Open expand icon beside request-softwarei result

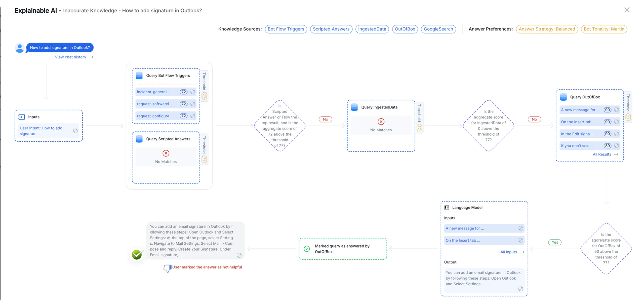193,104
